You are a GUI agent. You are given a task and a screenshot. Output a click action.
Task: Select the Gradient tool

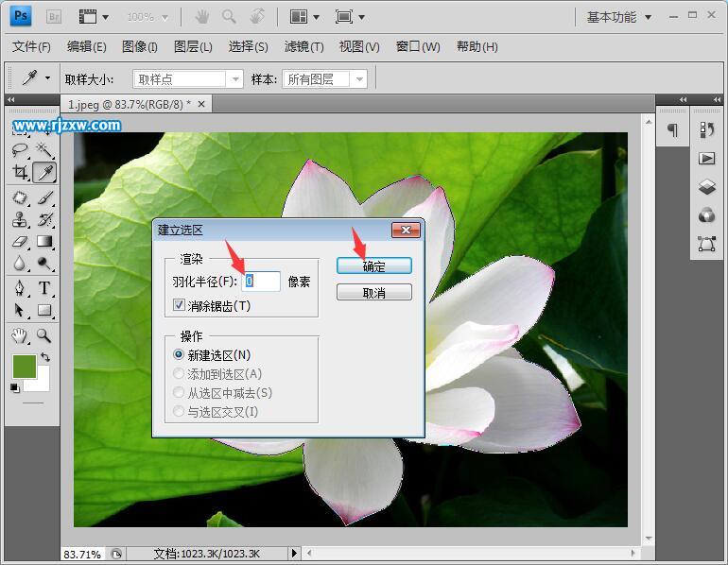[x=44, y=242]
